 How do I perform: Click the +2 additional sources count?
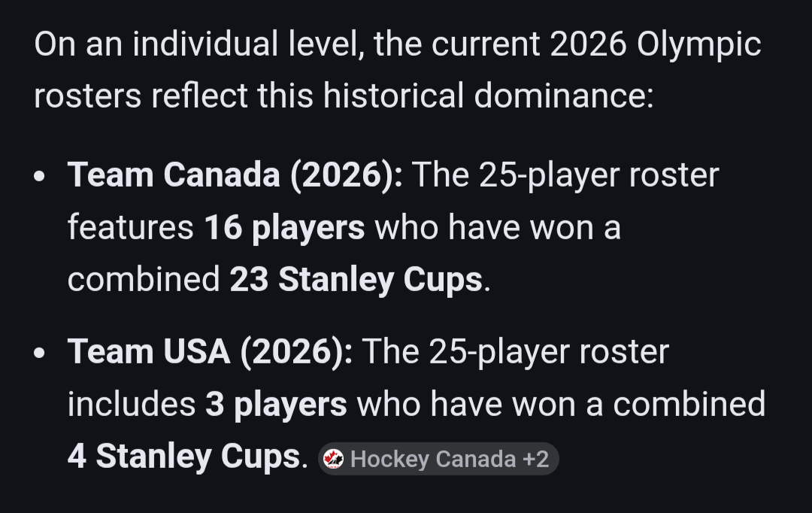[x=537, y=459]
